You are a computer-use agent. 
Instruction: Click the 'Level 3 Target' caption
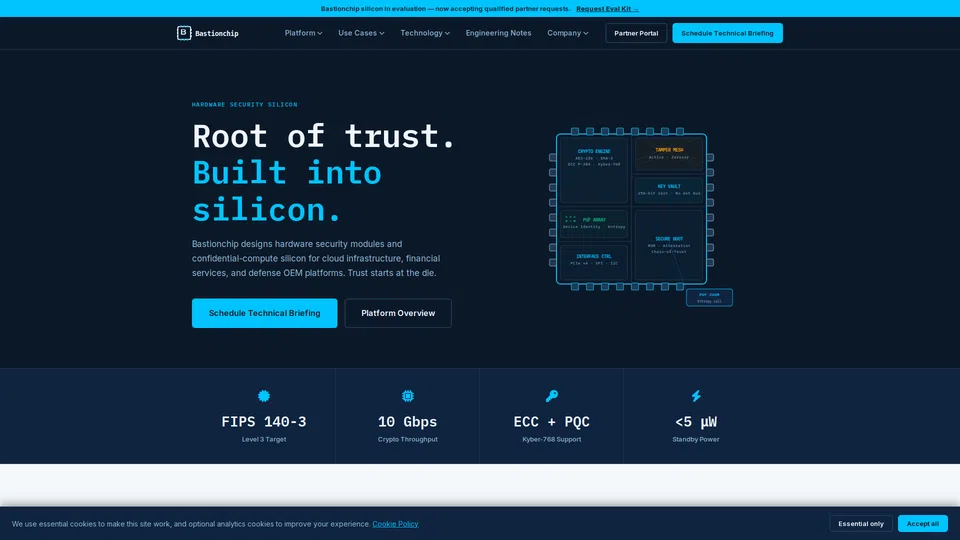264,440
